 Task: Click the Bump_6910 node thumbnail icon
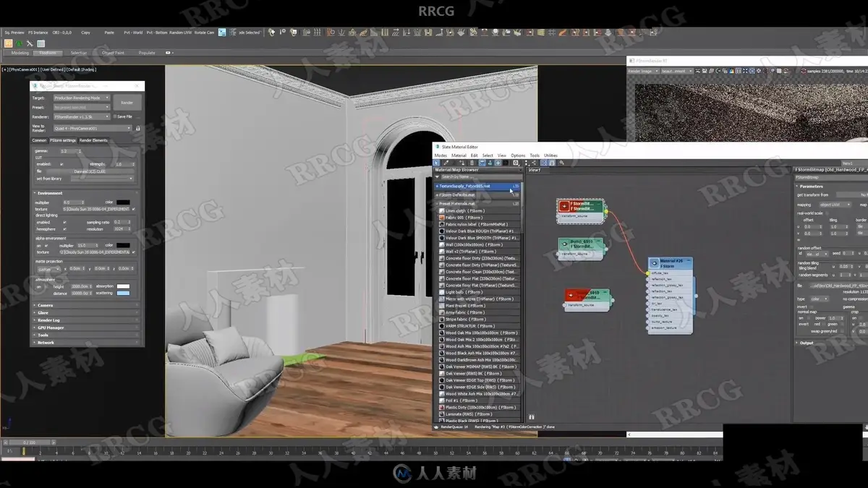[x=564, y=244]
